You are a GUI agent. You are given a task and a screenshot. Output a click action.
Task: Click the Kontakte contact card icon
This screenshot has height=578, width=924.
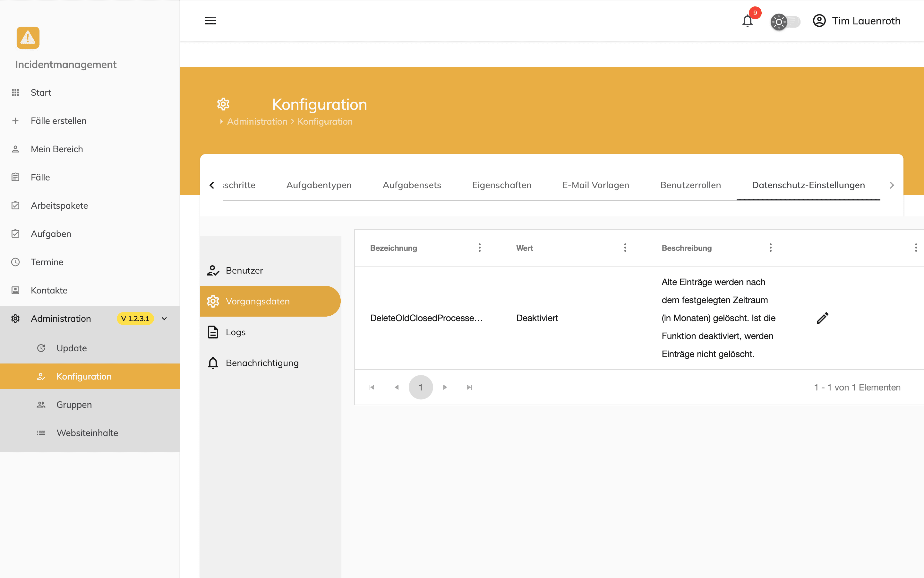15,291
